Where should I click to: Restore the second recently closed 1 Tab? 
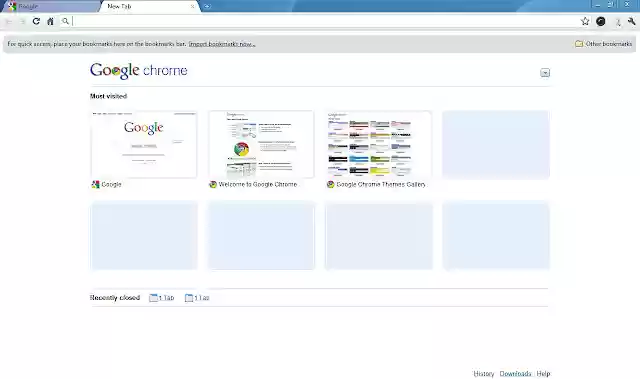(x=197, y=298)
